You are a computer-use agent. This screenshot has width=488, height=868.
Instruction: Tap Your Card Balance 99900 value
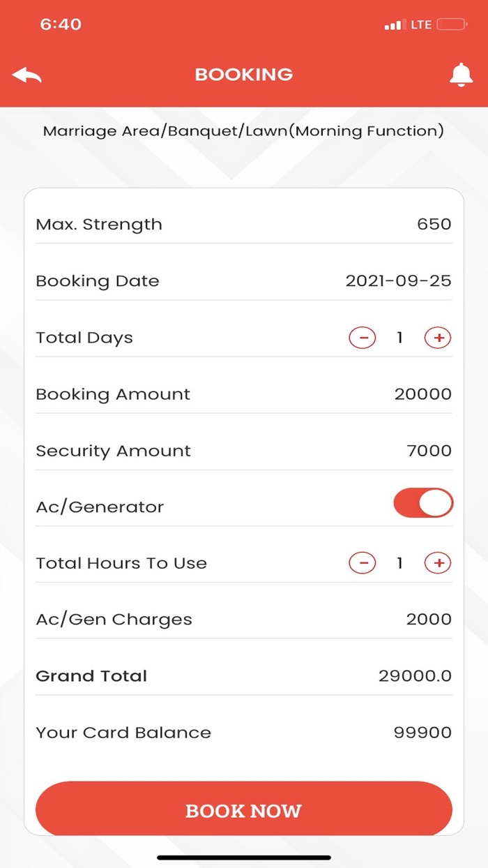[422, 733]
